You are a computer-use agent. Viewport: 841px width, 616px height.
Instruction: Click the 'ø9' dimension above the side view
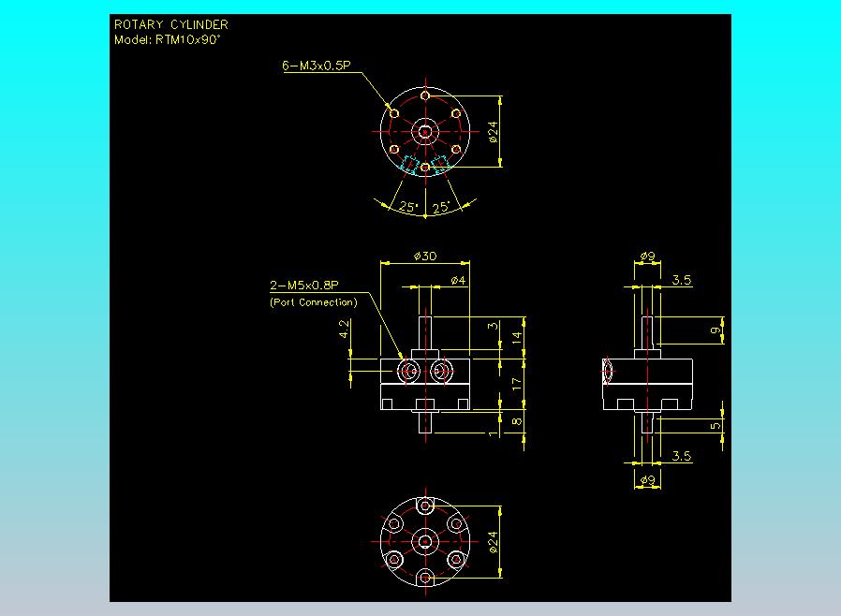[x=648, y=257]
